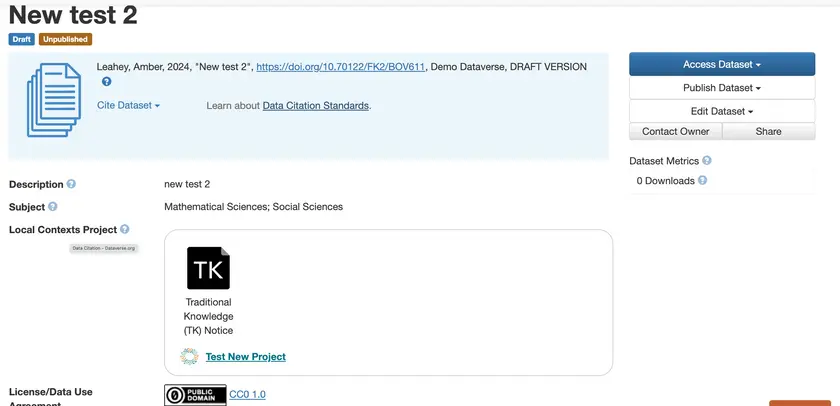Viewport: 840px width, 406px height.
Task: Open the Test New Project link
Action: [x=245, y=357]
